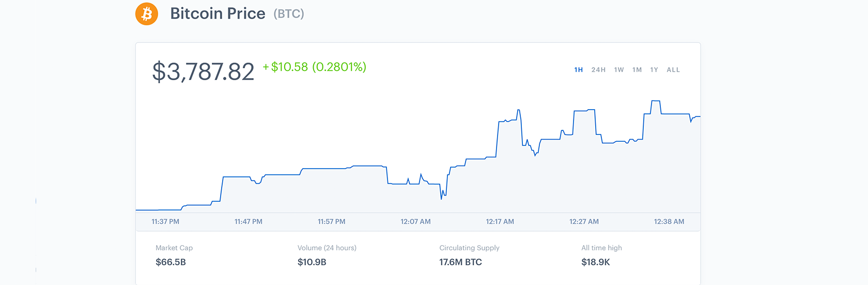
Task: Click the orange Bitcoin logo icon
Action: pos(147,14)
